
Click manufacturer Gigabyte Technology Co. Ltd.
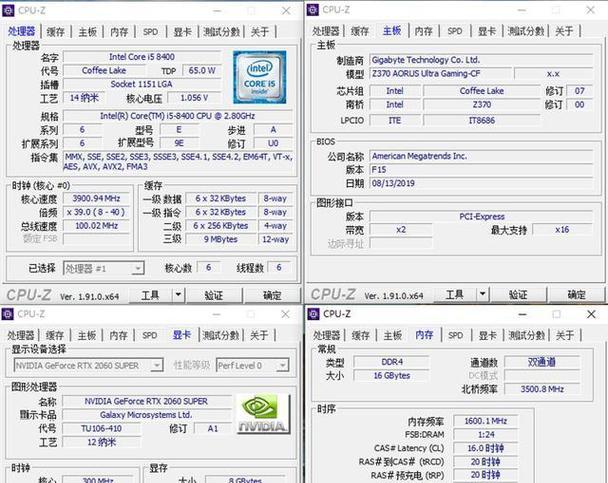(x=481, y=60)
